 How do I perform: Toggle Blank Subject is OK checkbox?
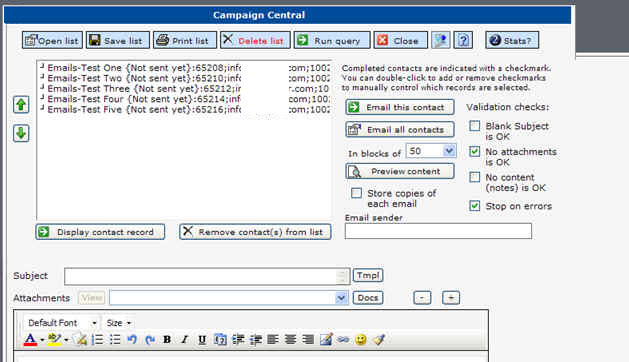[x=475, y=126]
